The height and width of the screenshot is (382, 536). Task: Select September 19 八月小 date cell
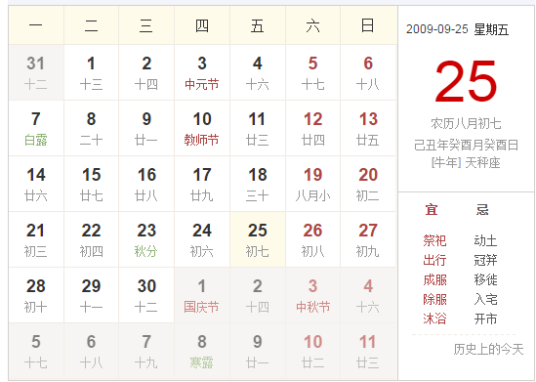click(313, 184)
